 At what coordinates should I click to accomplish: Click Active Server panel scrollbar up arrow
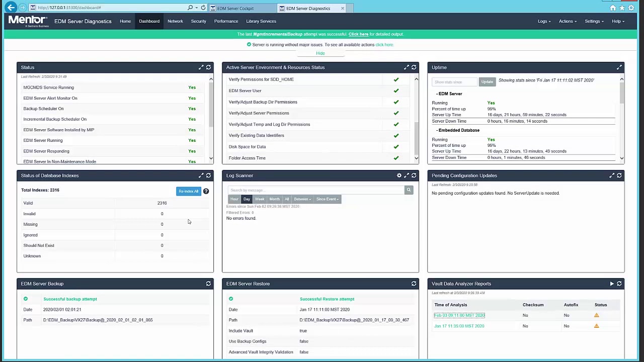(x=416, y=79)
